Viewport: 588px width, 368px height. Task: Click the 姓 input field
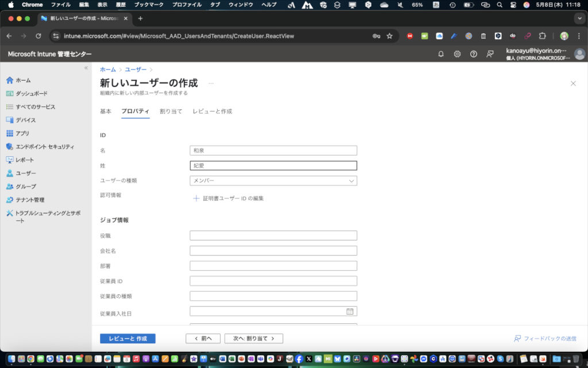[x=273, y=166]
